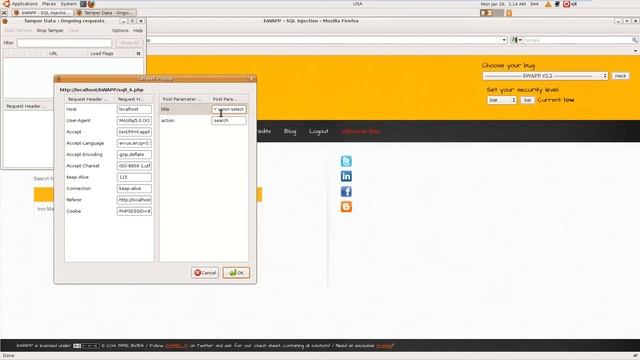Click the Load Flags column header
This screenshot has height=360, width=640.
[x=102, y=53]
